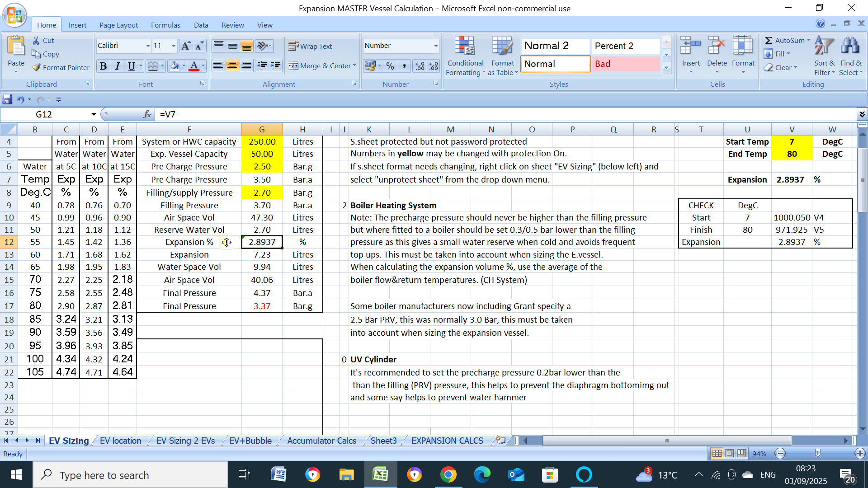Apply the Normal 2 cell style
Image resolution: width=868 pixels, height=488 pixels.
click(555, 46)
